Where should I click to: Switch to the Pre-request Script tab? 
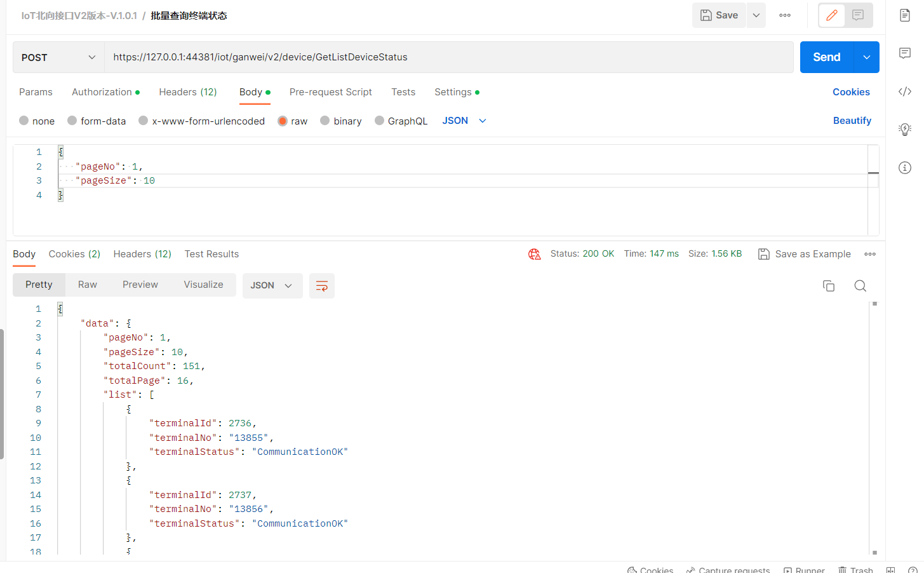click(x=330, y=92)
